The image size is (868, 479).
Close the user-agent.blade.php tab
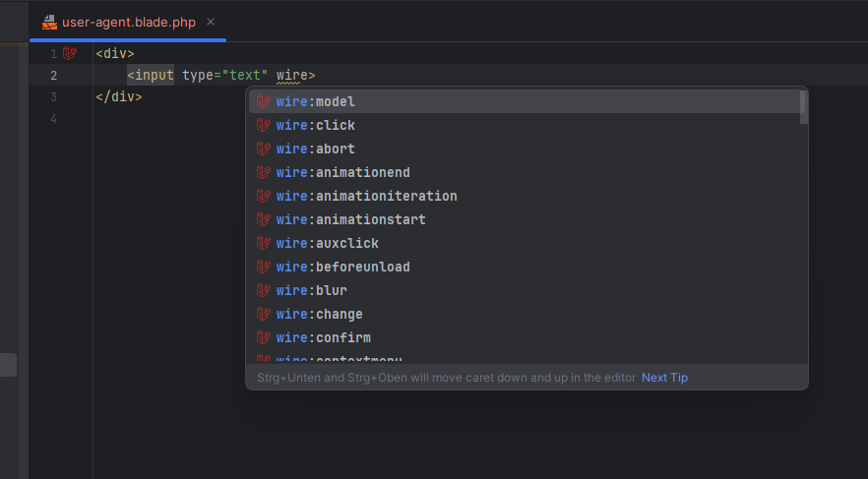pyautogui.click(x=211, y=22)
